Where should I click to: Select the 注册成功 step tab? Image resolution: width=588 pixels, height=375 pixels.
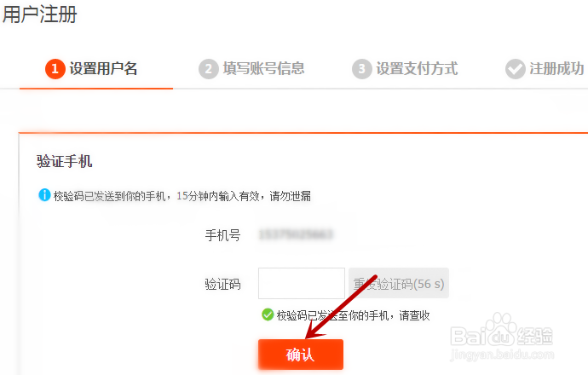point(545,69)
